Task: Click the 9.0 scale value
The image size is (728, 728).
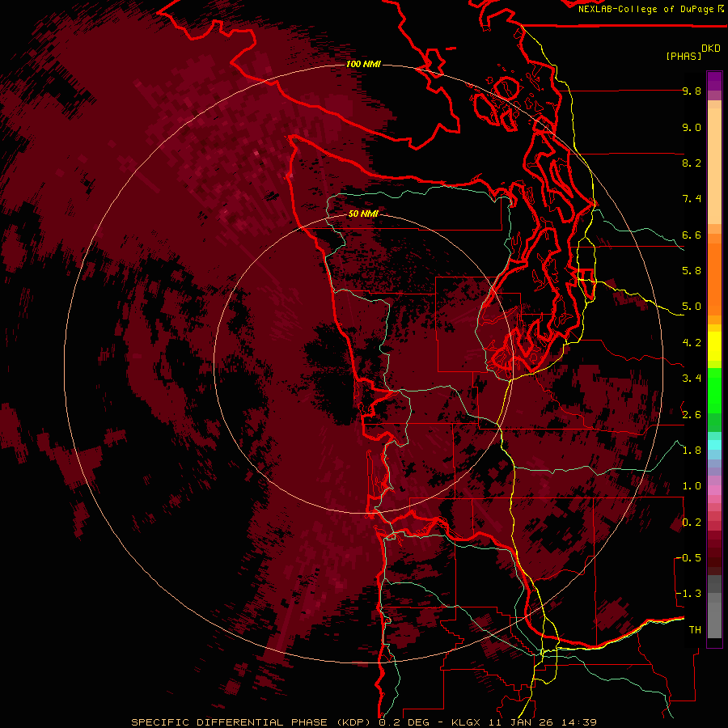Action: 692,128
